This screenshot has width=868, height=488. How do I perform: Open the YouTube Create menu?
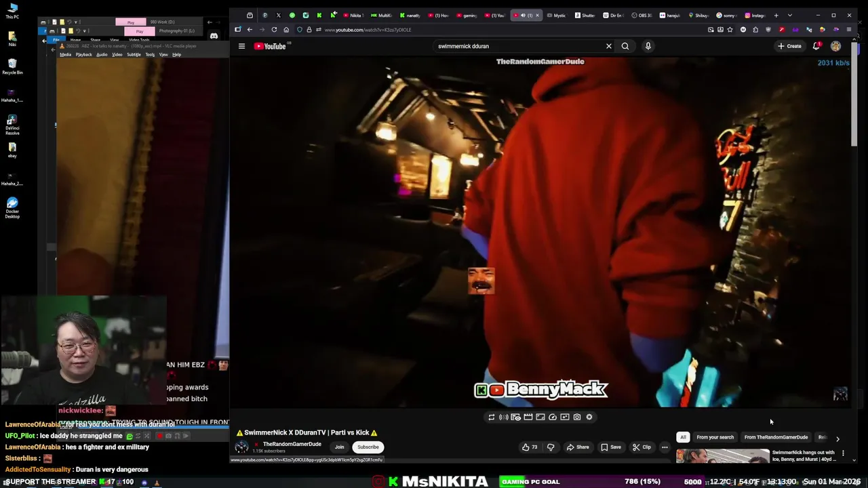pos(789,46)
